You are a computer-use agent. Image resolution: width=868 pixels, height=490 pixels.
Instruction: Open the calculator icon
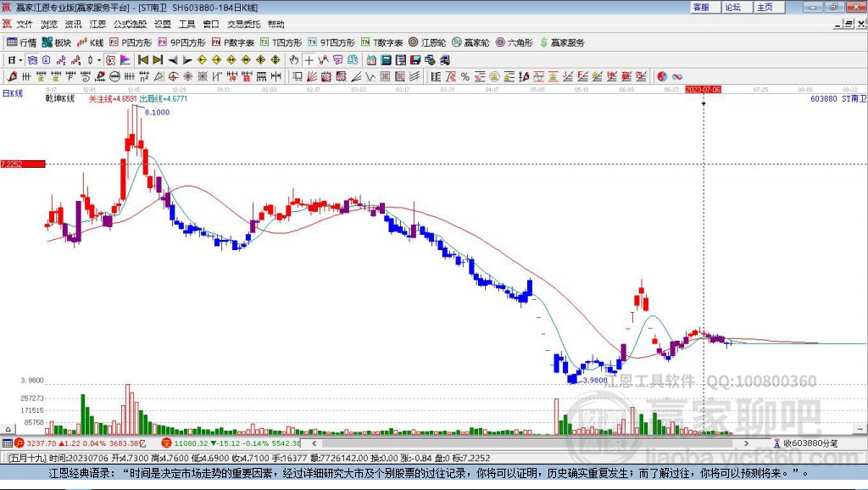[387, 60]
